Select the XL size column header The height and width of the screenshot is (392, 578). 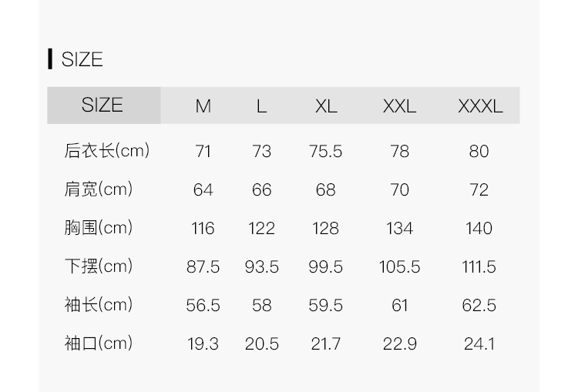326,106
